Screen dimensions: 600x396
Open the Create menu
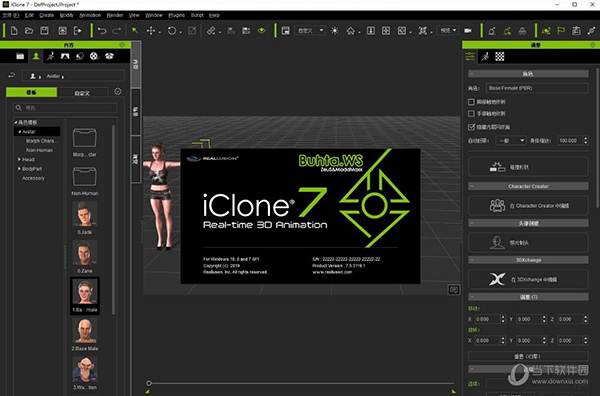point(46,15)
